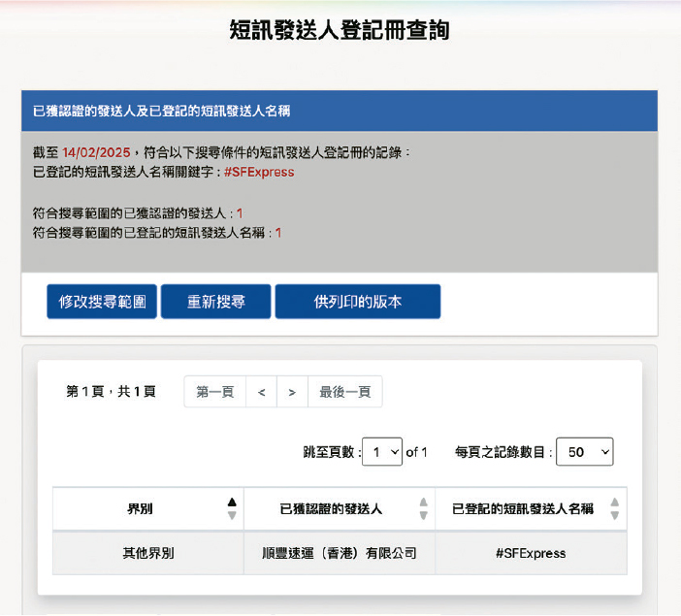Select the #SFExpress cell in the table
The height and width of the screenshot is (616, 681).
point(531,553)
